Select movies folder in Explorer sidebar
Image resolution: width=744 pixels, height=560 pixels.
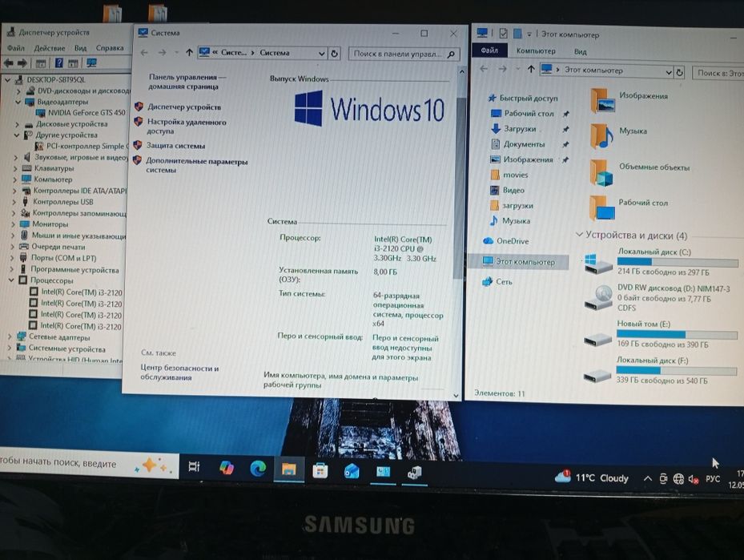click(x=509, y=175)
